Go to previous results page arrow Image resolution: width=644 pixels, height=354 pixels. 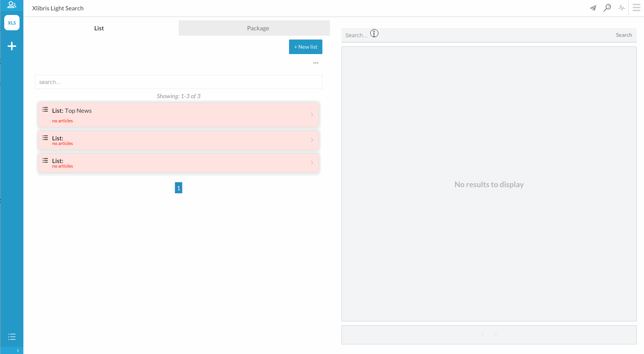click(483, 334)
